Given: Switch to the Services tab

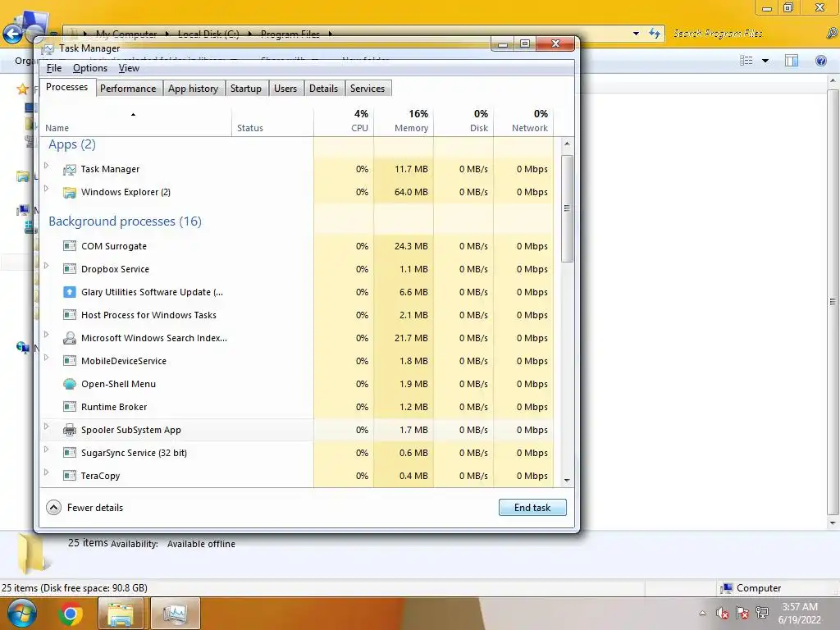Looking at the screenshot, I should click(367, 89).
